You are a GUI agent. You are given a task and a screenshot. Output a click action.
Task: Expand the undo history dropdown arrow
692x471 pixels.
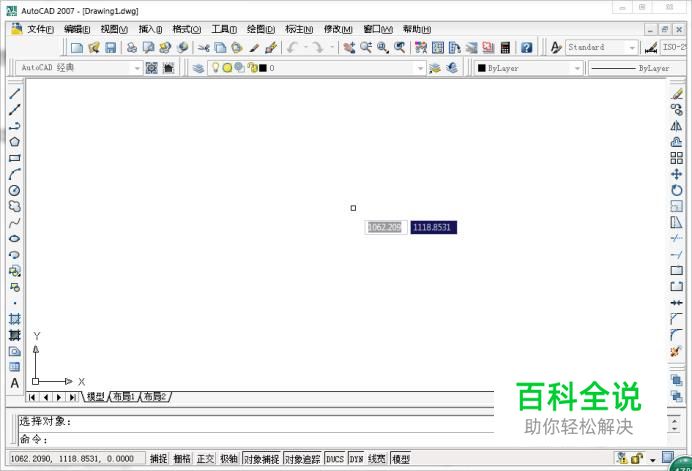click(x=305, y=47)
